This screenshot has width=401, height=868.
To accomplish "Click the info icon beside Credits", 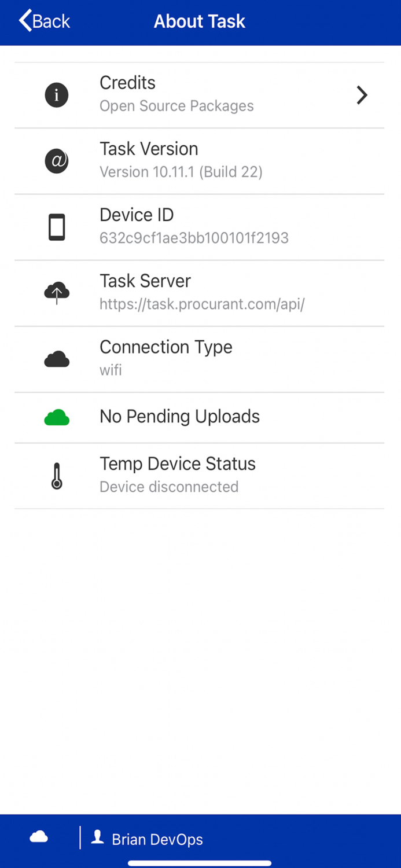I will pyautogui.click(x=56, y=95).
